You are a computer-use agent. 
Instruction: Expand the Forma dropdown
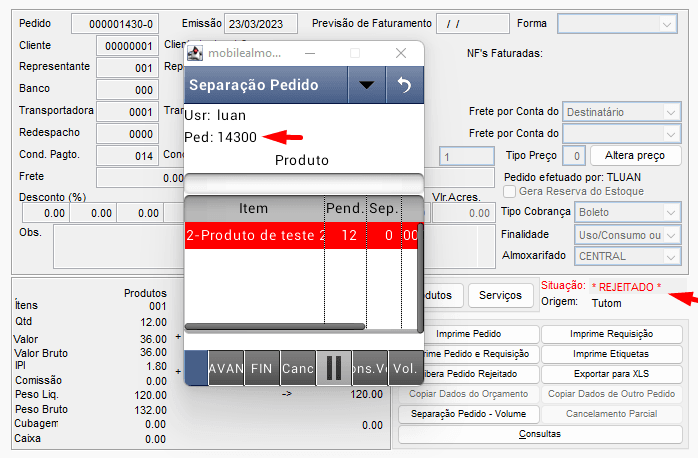(x=666, y=23)
